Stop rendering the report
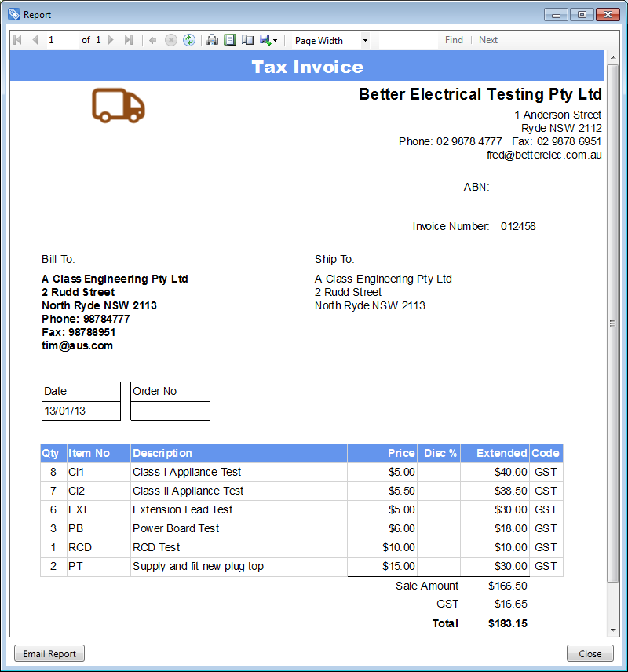Viewport: 628px width, 672px height. 171,40
